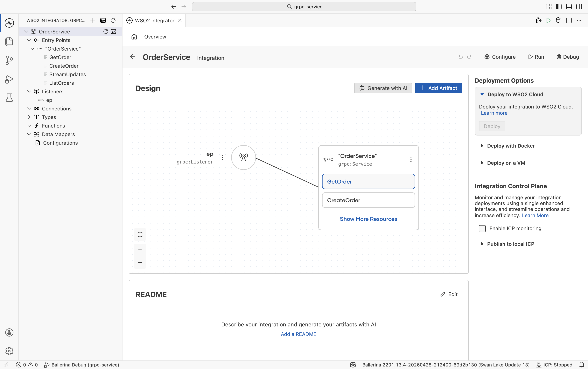Expand Types tree node

pos(29,117)
